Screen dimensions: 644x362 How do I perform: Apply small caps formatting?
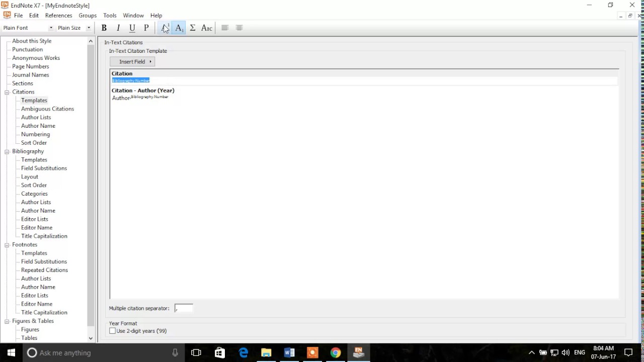(x=207, y=28)
